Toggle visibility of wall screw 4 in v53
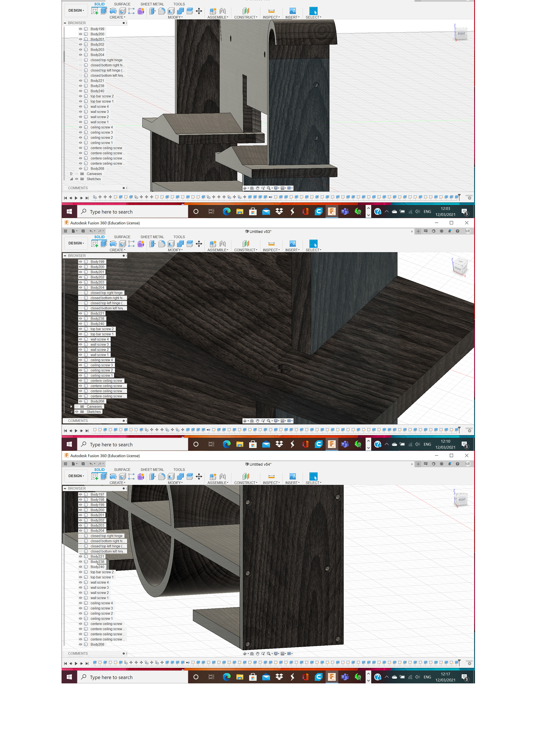534x756 pixels. (x=80, y=340)
